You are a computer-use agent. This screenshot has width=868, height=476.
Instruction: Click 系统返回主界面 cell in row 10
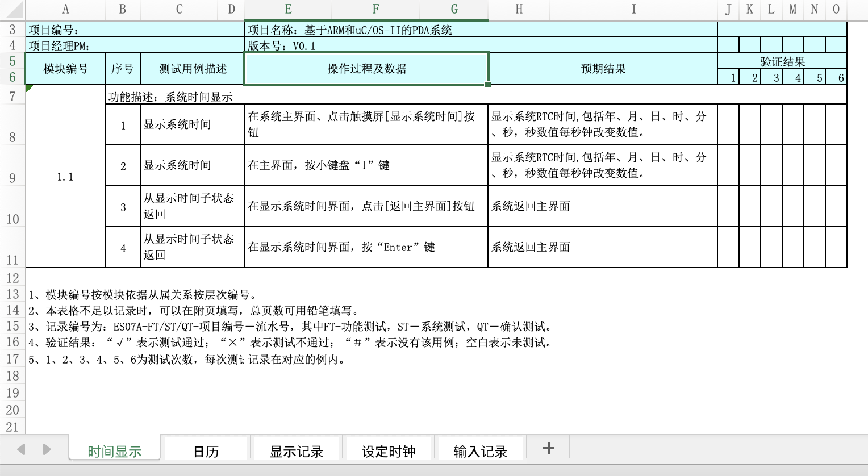603,206
